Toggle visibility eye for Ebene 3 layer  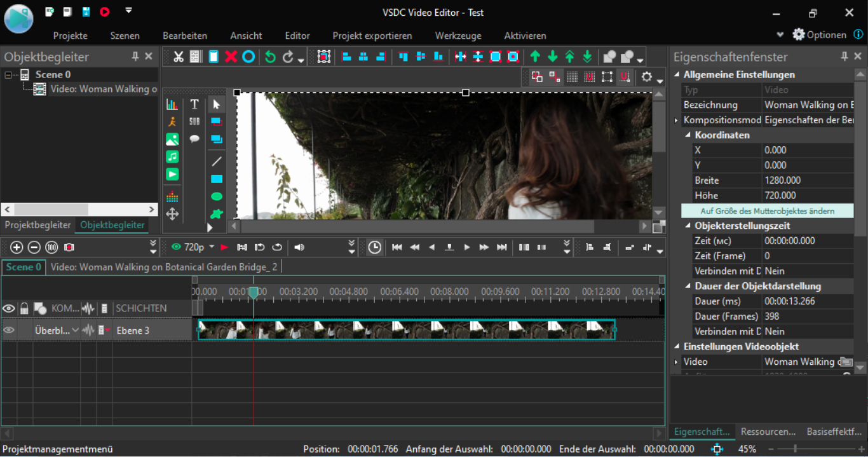pyautogui.click(x=9, y=330)
